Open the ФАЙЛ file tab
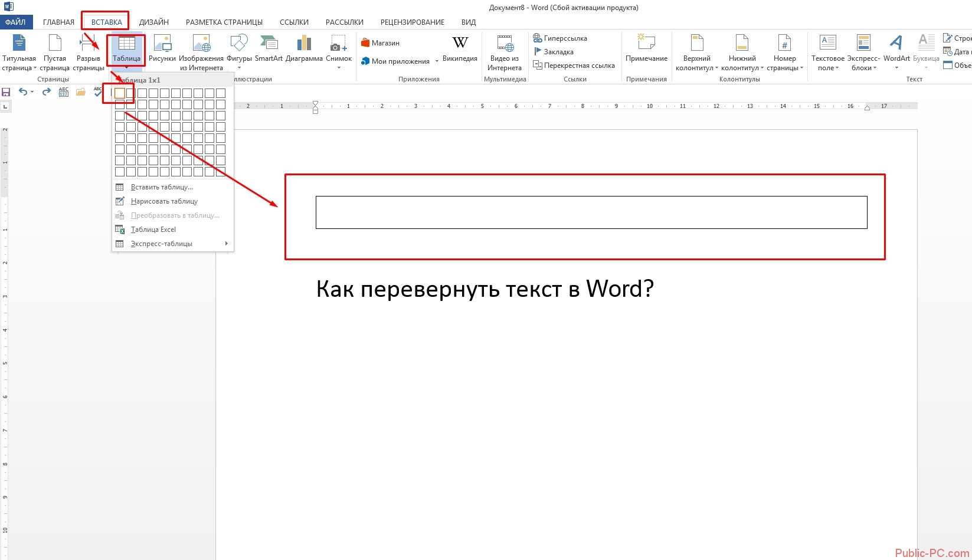Screen dimensions: 972x560 coord(15,22)
